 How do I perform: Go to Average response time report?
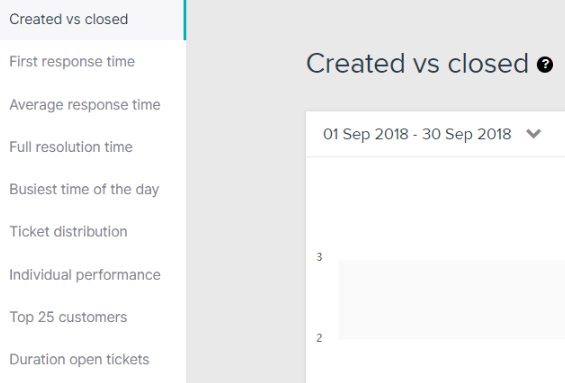pyautogui.click(x=85, y=105)
